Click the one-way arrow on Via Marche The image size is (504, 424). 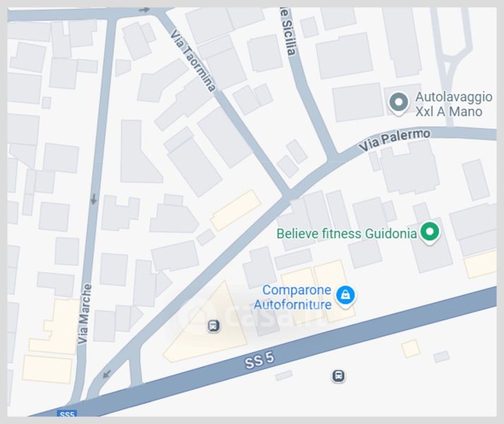click(94, 199)
